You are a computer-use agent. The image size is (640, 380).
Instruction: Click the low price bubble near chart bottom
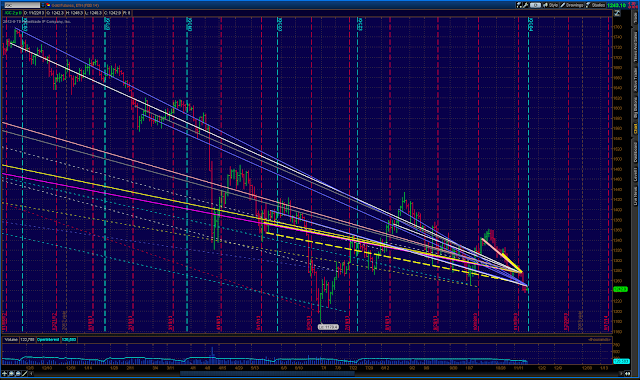328,327
